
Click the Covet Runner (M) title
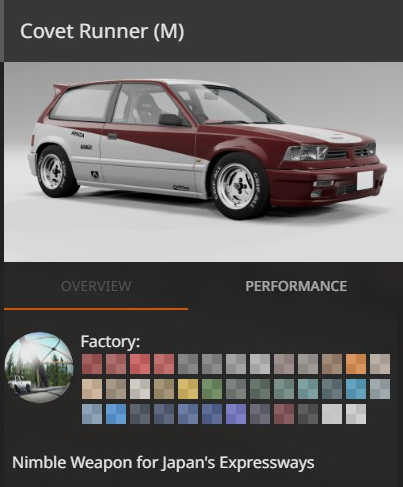[102, 31]
